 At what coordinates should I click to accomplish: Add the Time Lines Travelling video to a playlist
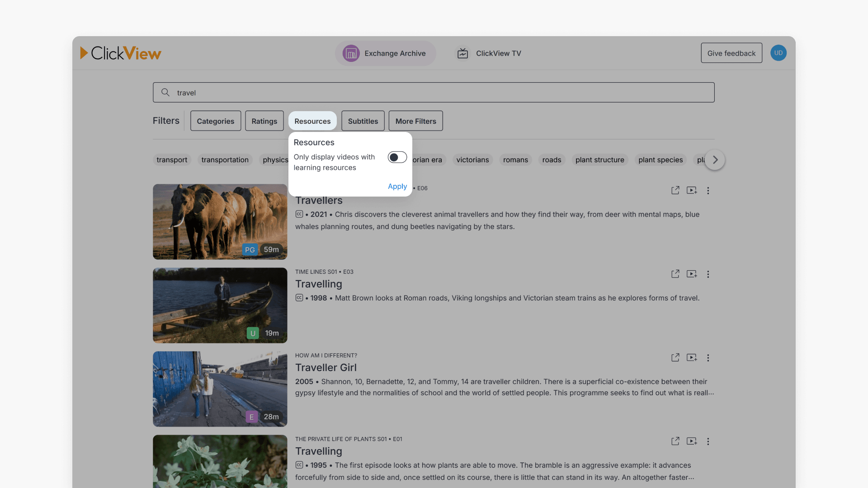click(692, 274)
